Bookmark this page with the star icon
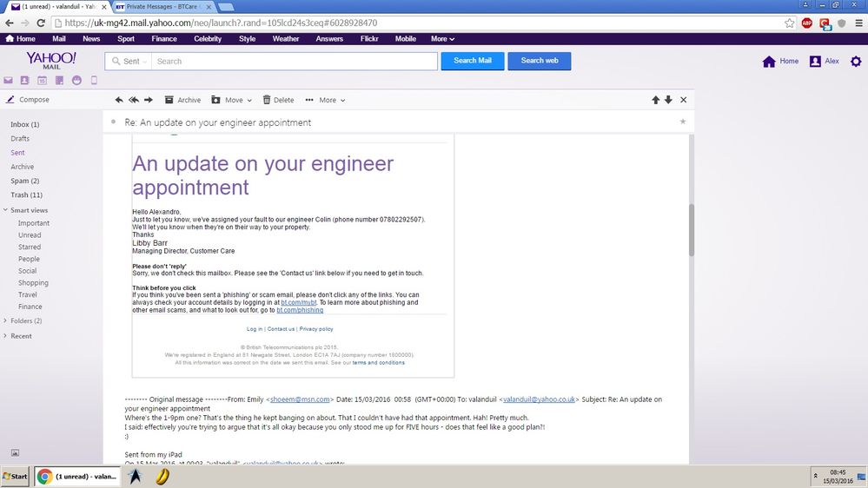The width and height of the screenshot is (868, 488). (790, 23)
